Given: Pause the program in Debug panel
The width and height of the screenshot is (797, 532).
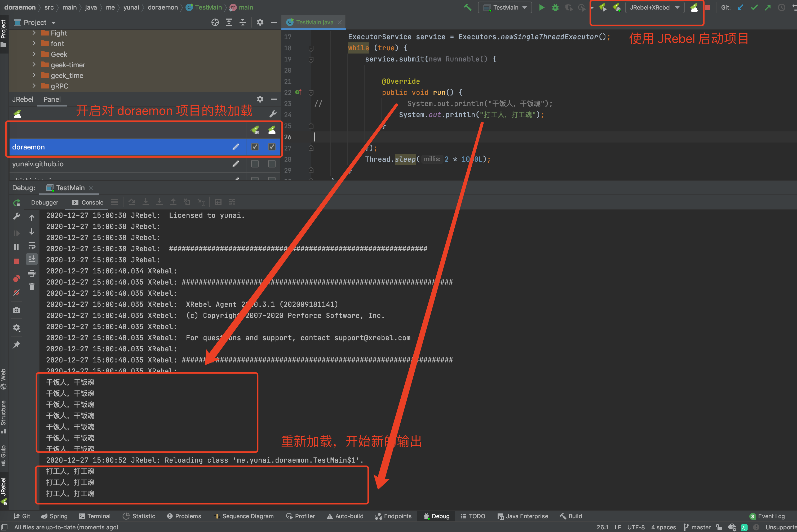Looking at the screenshot, I should 16,247.
